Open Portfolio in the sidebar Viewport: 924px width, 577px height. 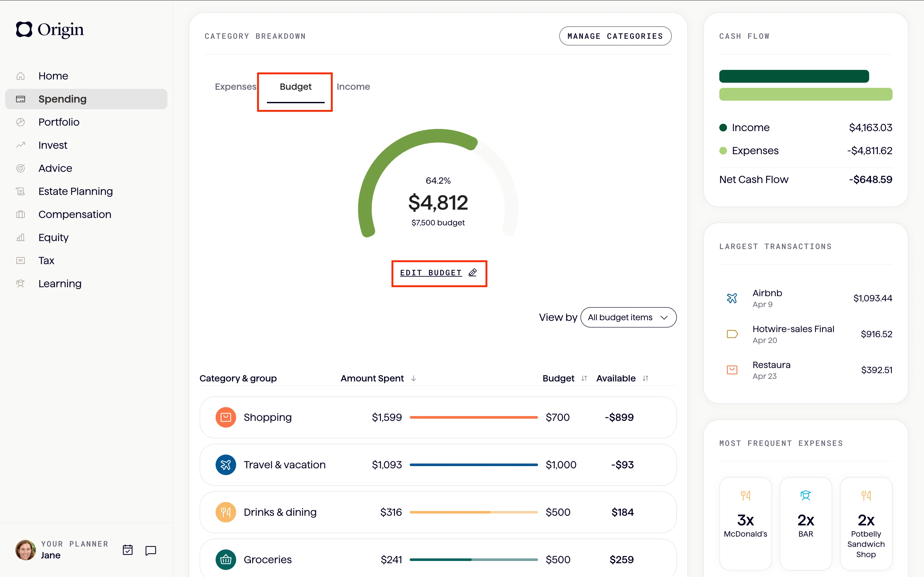[59, 122]
